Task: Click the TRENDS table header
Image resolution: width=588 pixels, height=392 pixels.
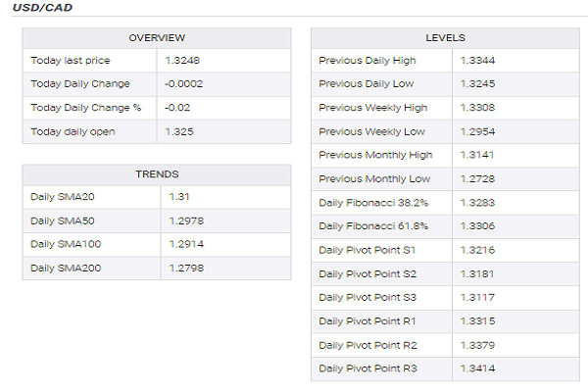Action: tap(157, 174)
